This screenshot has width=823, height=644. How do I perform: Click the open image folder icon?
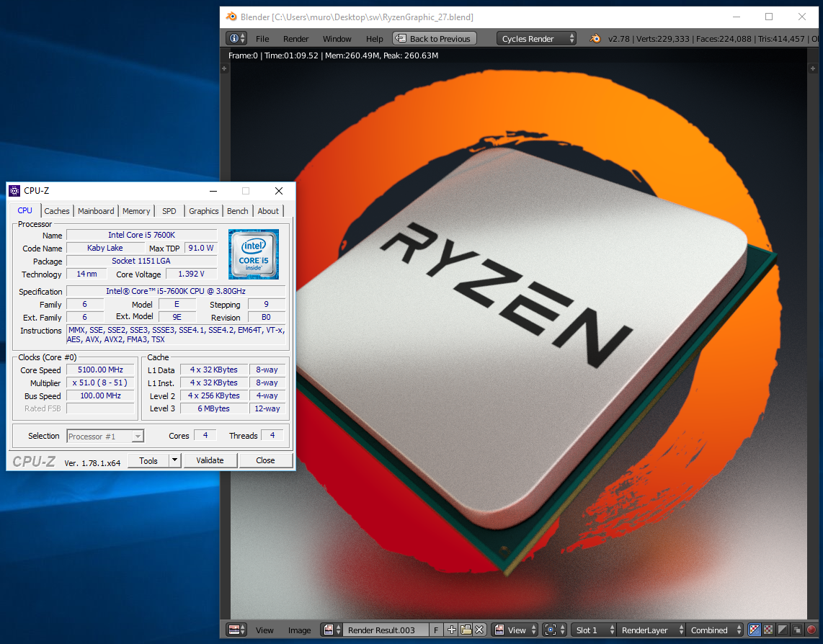(466, 630)
